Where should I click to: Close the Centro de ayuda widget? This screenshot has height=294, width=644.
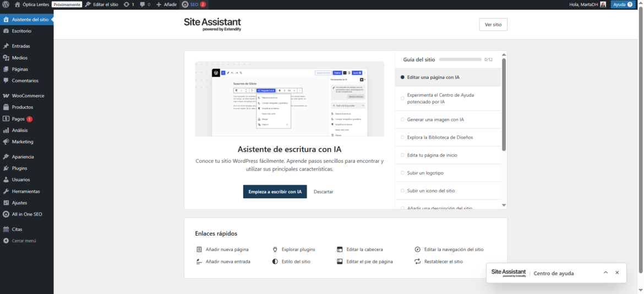point(617,273)
